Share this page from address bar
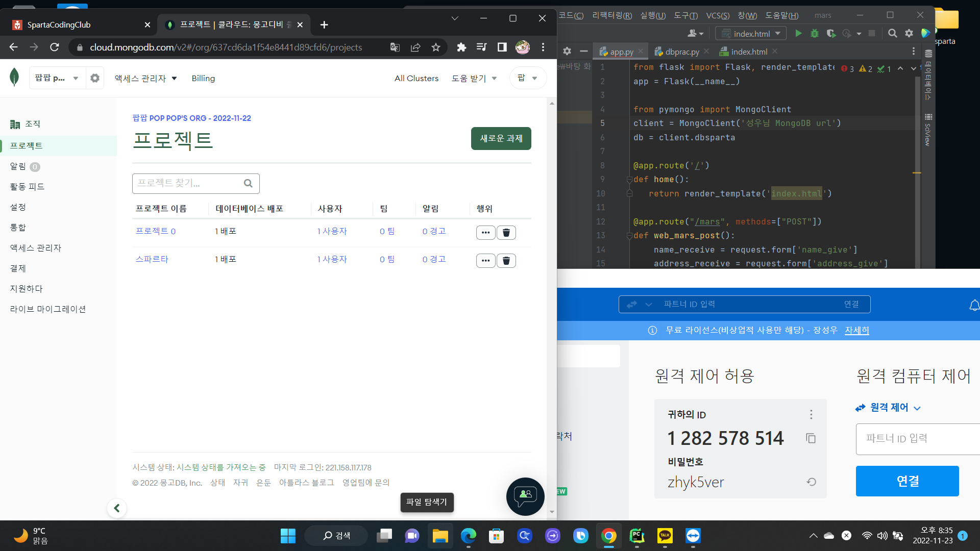This screenshot has width=980, height=551. point(415,47)
